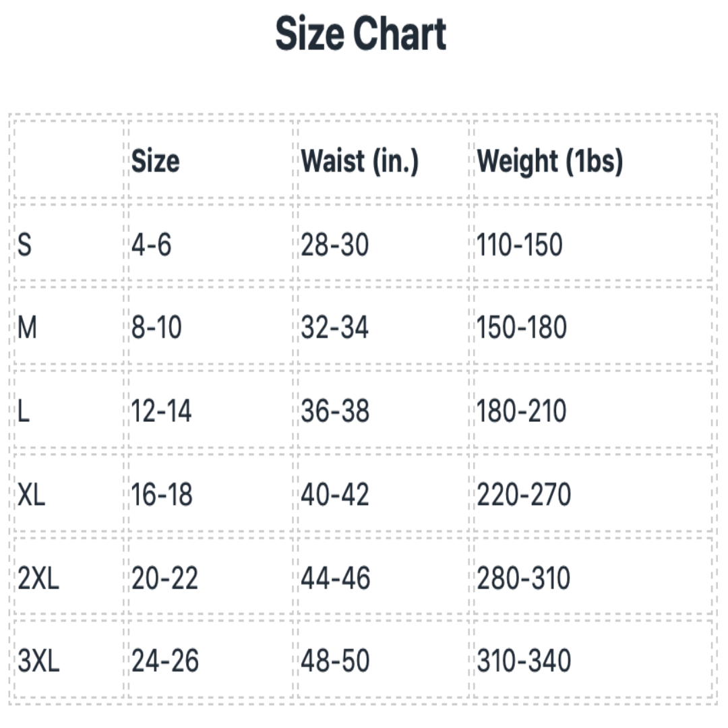Select the 44-46 waist cell

(x=335, y=579)
